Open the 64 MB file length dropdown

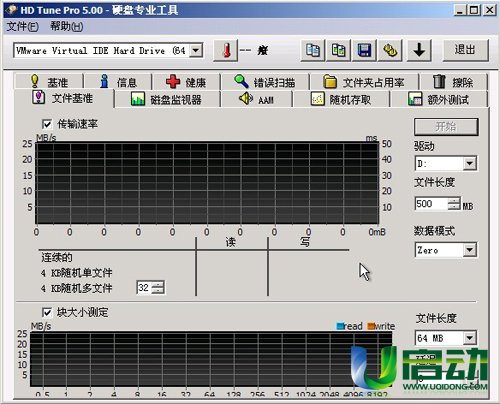tap(469, 338)
